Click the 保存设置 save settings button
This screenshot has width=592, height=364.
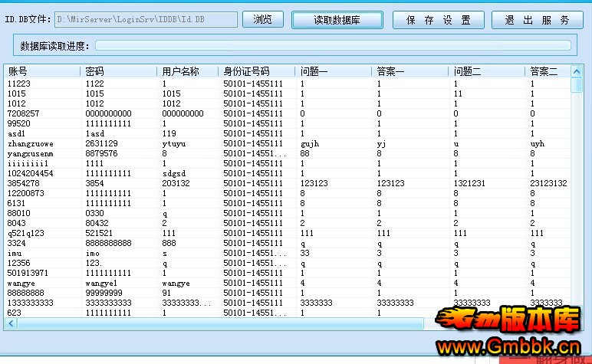[439, 20]
